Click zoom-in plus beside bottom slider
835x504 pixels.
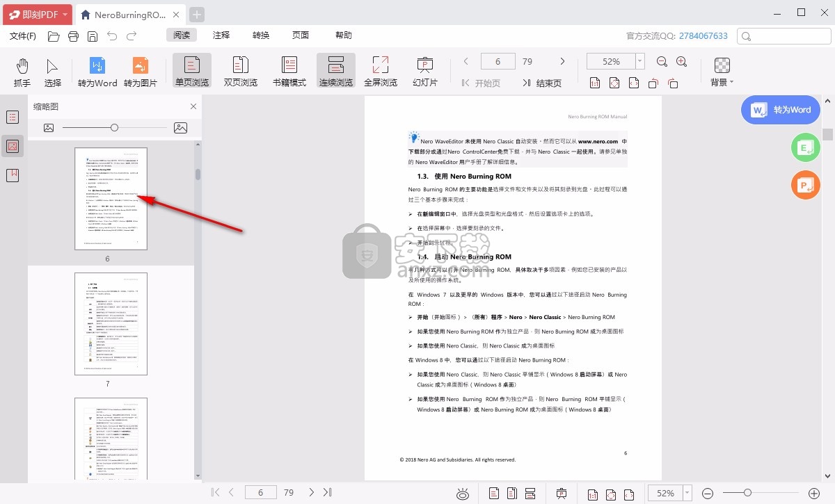coord(813,493)
